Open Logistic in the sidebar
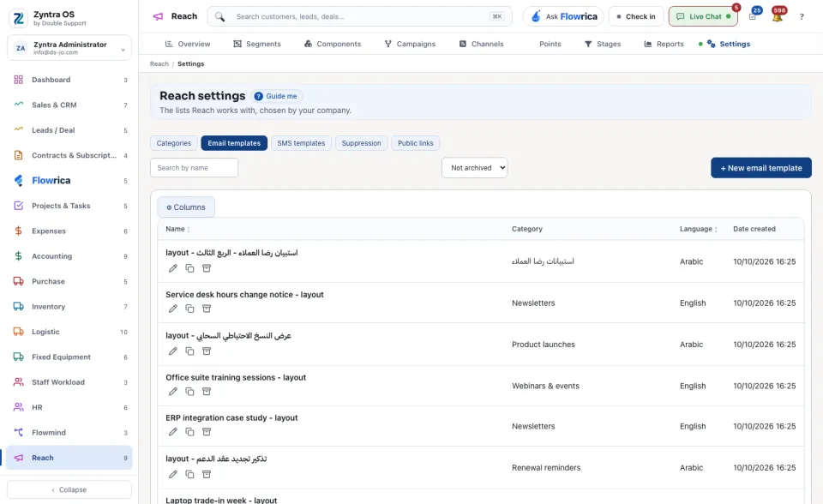Screen dimensions: 823x504 (69, 332)
